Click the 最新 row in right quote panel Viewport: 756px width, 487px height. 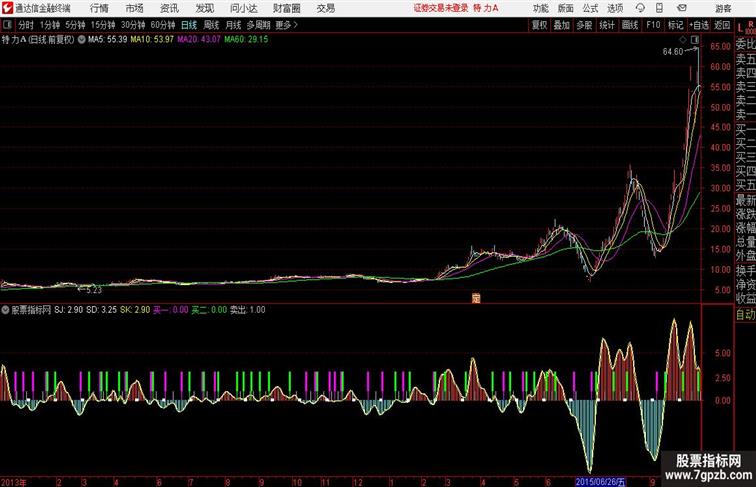(x=745, y=200)
